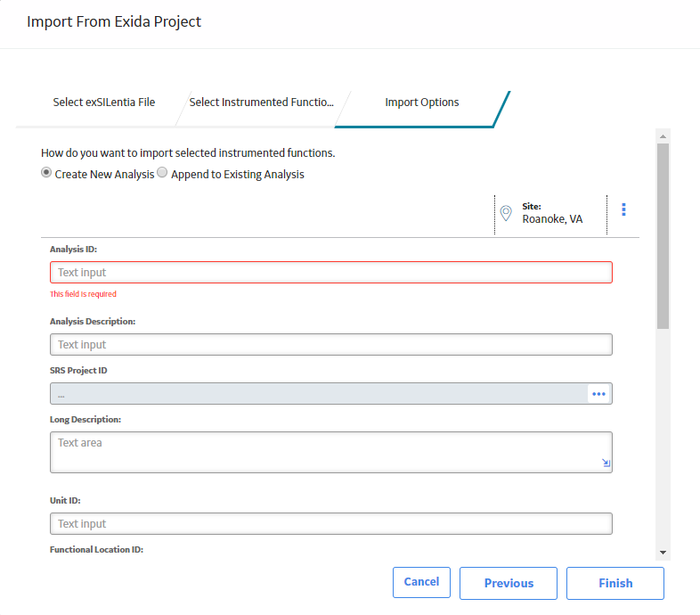
Task: Switch to Select Instrumented Functions tab
Action: click(261, 102)
